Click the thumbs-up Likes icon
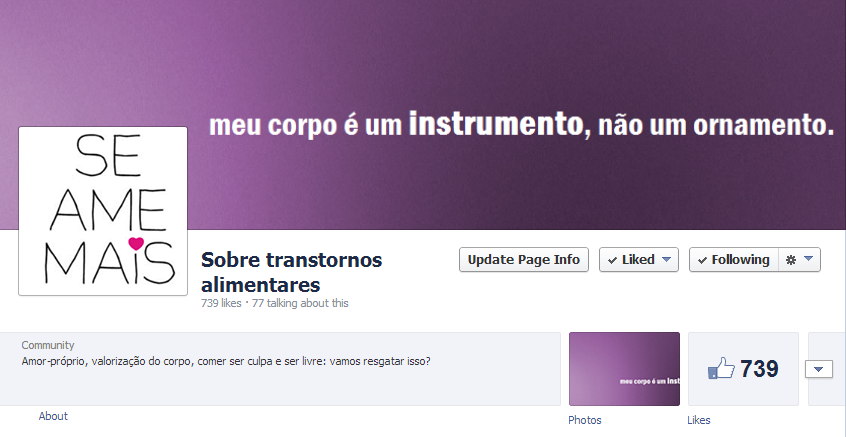 coord(721,369)
